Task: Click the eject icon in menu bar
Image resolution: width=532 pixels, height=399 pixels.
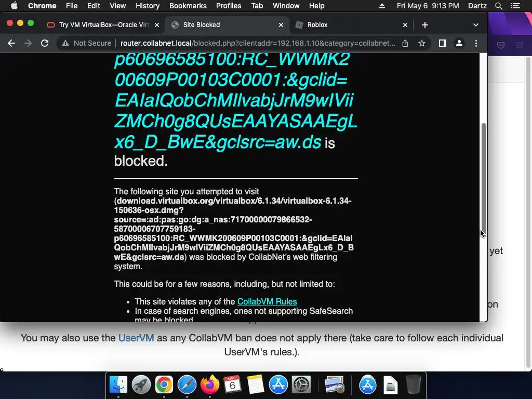Action: point(382,6)
